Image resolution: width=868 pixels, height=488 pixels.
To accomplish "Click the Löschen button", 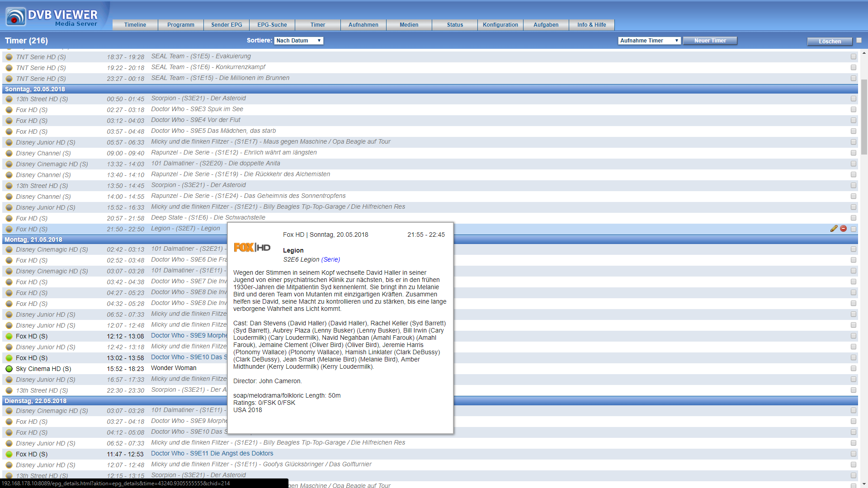I will tap(830, 41).
